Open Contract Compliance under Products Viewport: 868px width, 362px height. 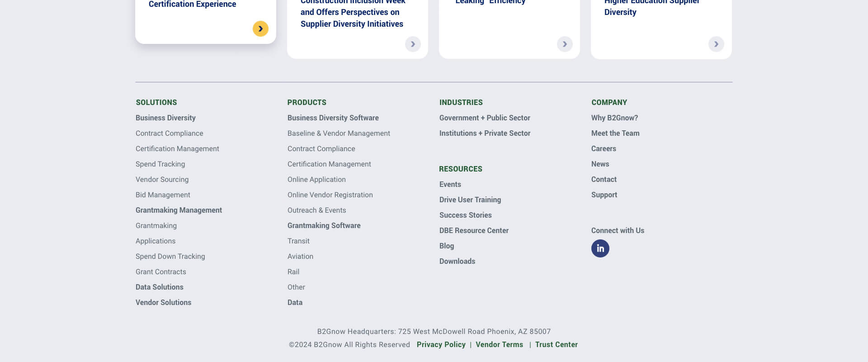[321, 148]
